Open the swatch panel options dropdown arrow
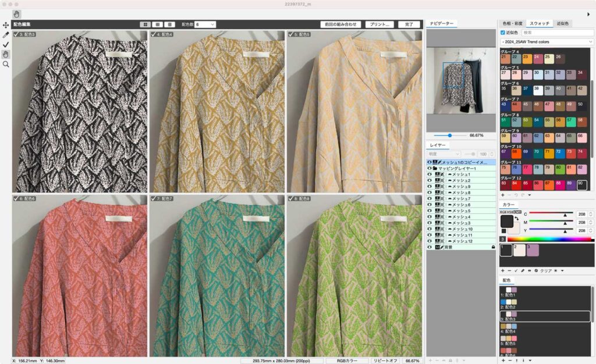The image size is (596, 364). (530, 195)
